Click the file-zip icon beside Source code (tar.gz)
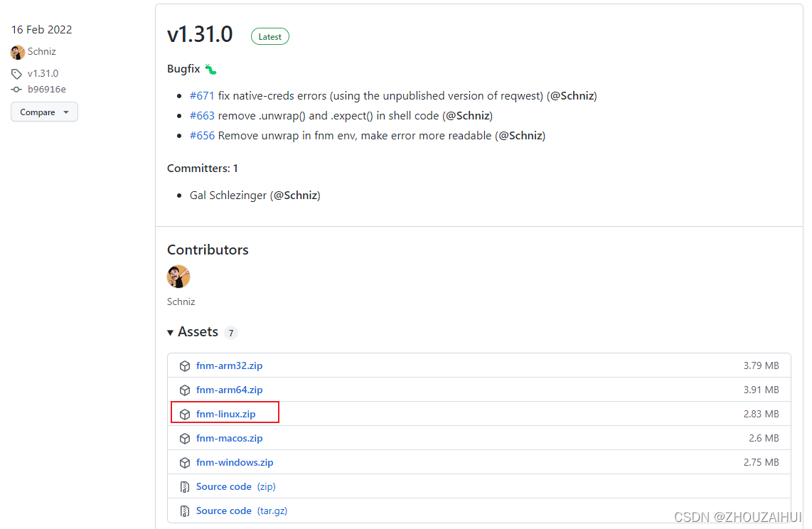 185,511
